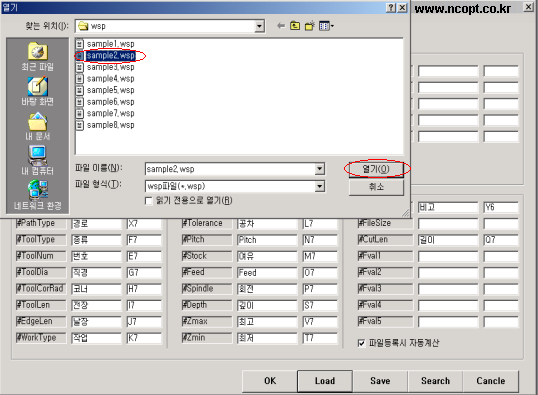Screen dimensions: 538x395
Task: Click the Load button
Action: pyautogui.click(x=325, y=381)
